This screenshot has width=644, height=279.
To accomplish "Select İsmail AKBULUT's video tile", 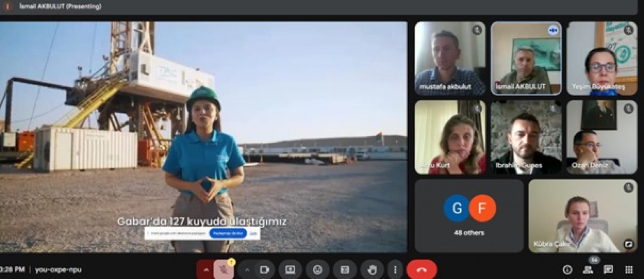I will click(x=526, y=58).
